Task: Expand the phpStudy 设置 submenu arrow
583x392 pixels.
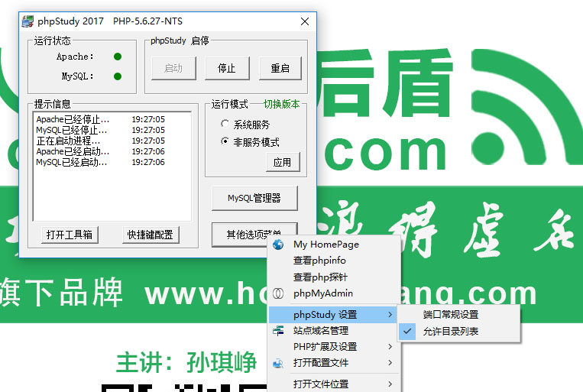Action: (390, 315)
